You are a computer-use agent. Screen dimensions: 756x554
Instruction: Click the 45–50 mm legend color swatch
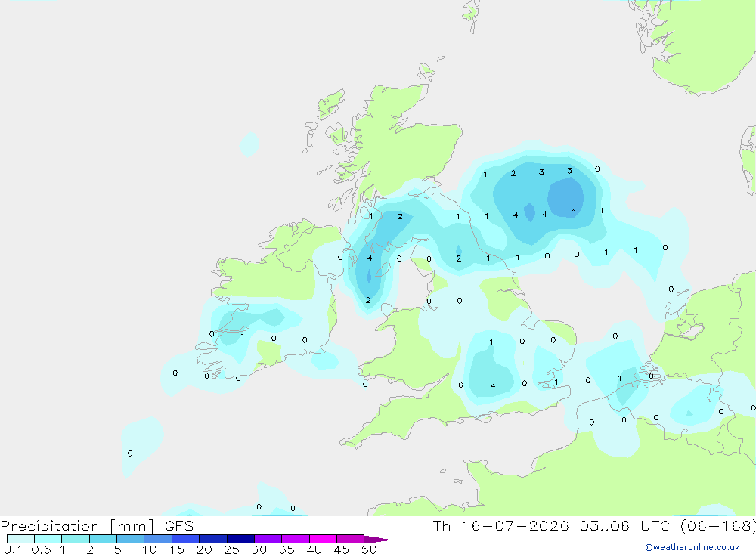pyautogui.click(x=351, y=539)
